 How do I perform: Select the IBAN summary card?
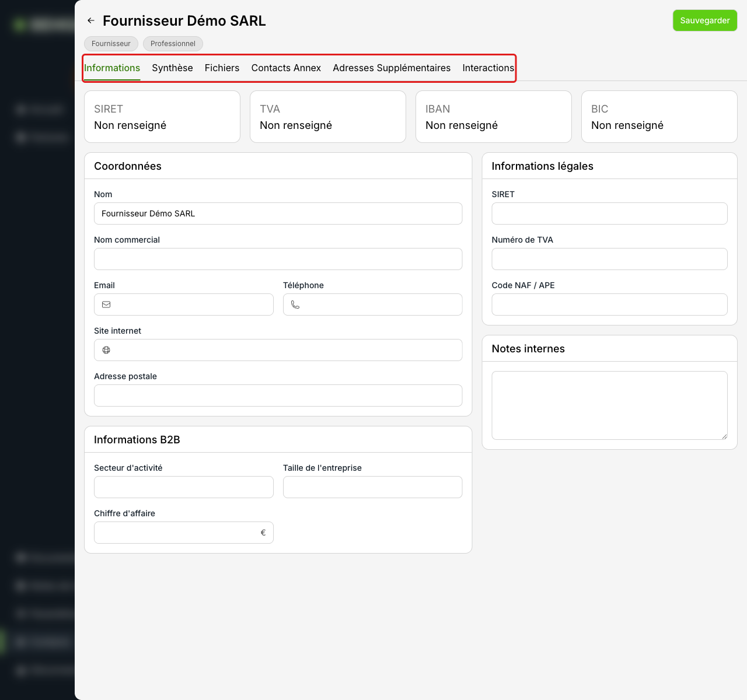494,117
